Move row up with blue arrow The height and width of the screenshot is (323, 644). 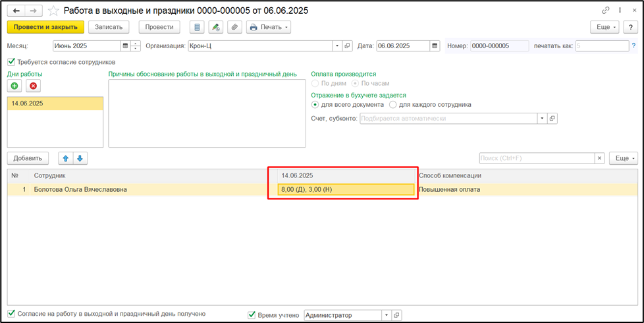(x=65, y=158)
